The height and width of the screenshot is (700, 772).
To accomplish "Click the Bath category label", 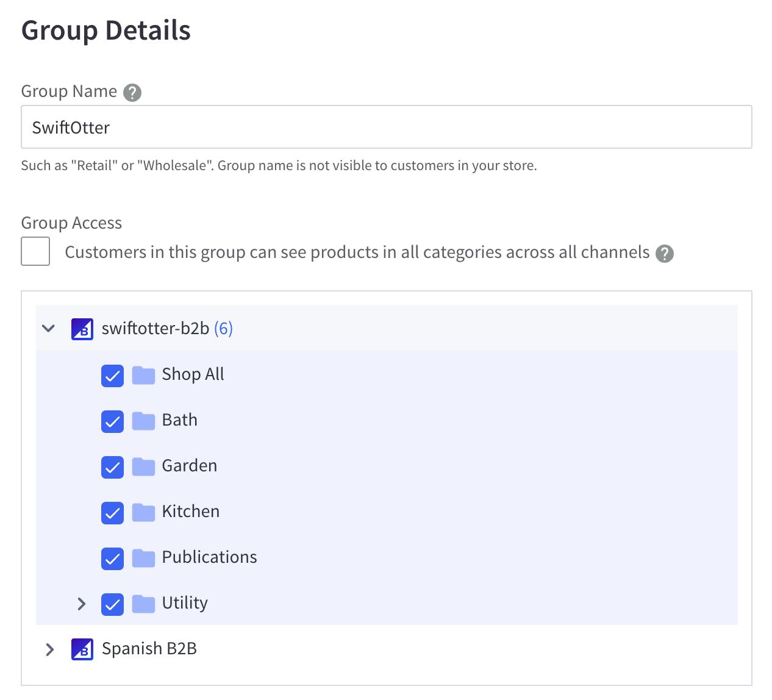I will (x=180, y=420).
